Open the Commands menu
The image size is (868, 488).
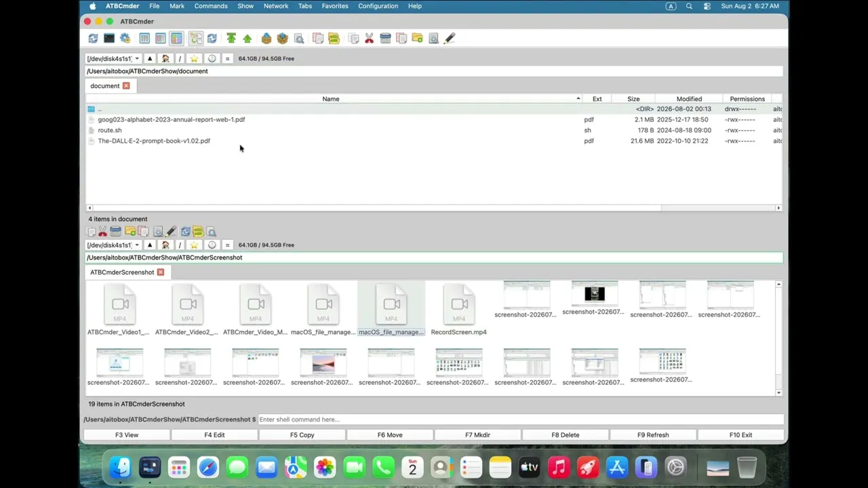coord(211,6)
